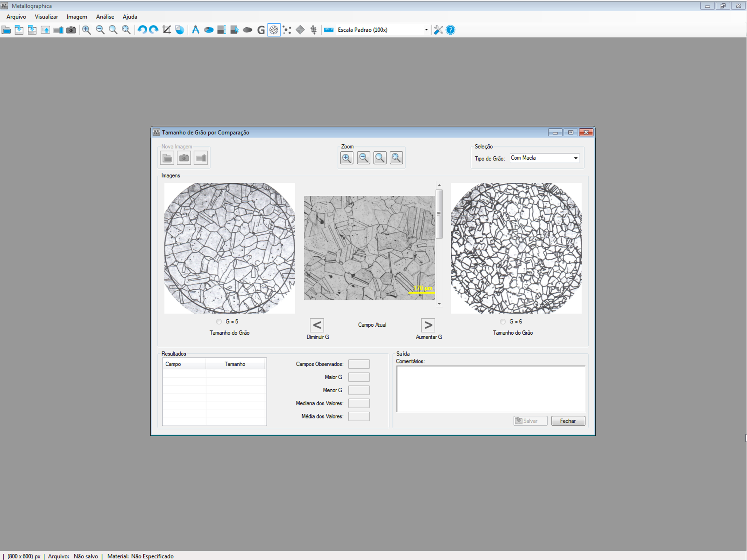747x560 pixels.
Task: Click the Campos Observados field
Action: [359, 364]
